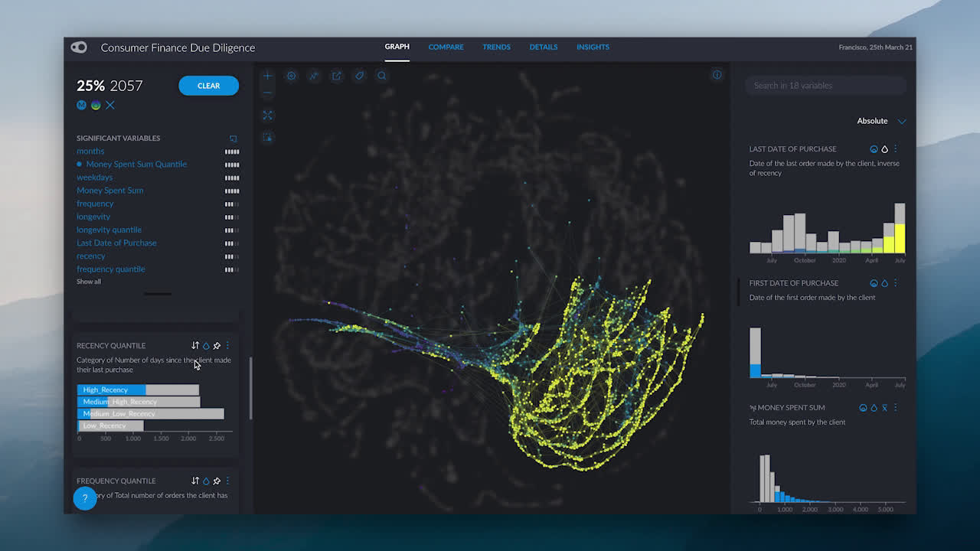Image resolution: width=980 pixels, height=551 pixels.
Task: Zoom in on the graph with plus icon
Action: pyautogui.click(x=267, y=76)
